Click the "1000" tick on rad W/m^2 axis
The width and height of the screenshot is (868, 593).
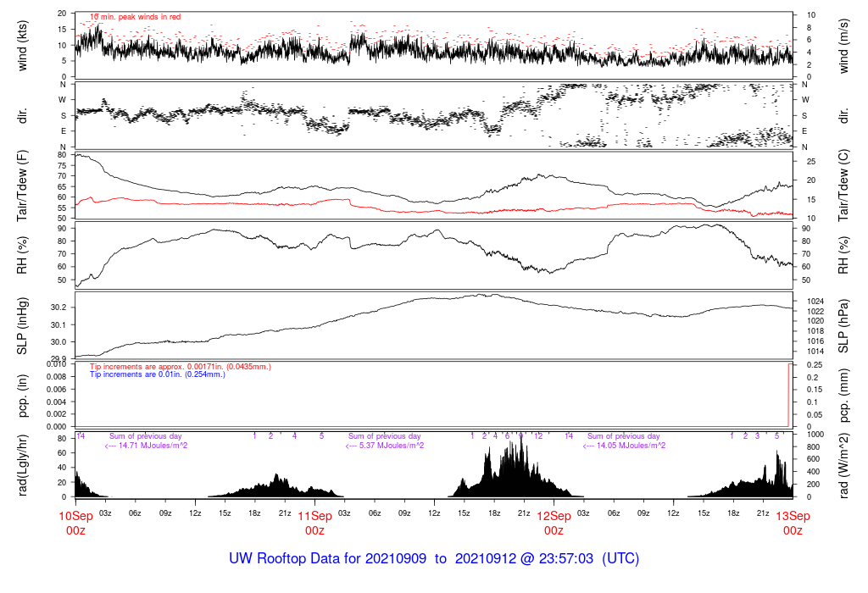pos(815,435)
